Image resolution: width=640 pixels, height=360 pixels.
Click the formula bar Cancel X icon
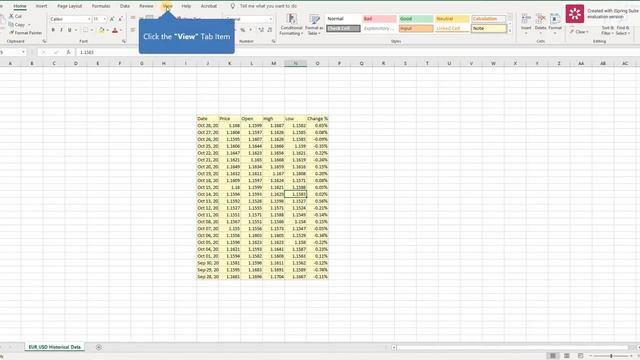(x=44, y=52)
